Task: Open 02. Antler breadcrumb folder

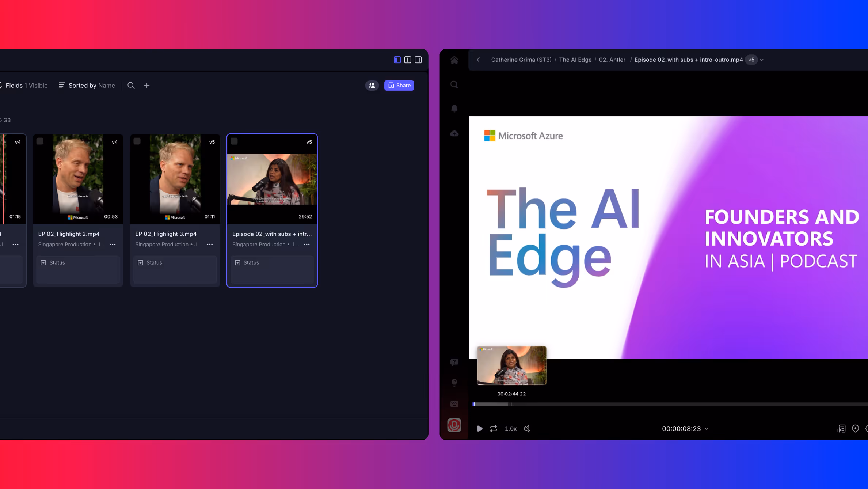Action: point(612,60)
